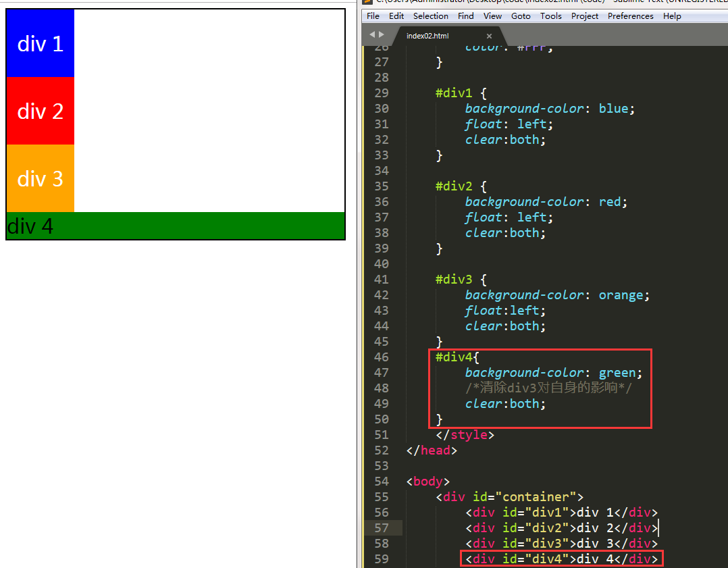Click line number 54 in gutter
Image resolution: width=728 pixels, height=568 pixels.
tap(381, 481)
